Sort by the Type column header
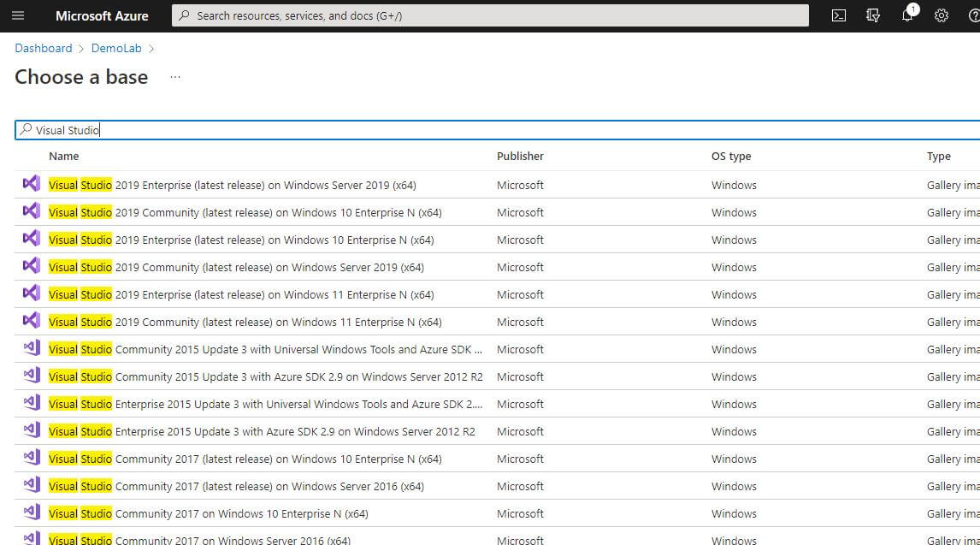Image resolution: width=980 pixels, height=545 pixels. click(939, 157)
